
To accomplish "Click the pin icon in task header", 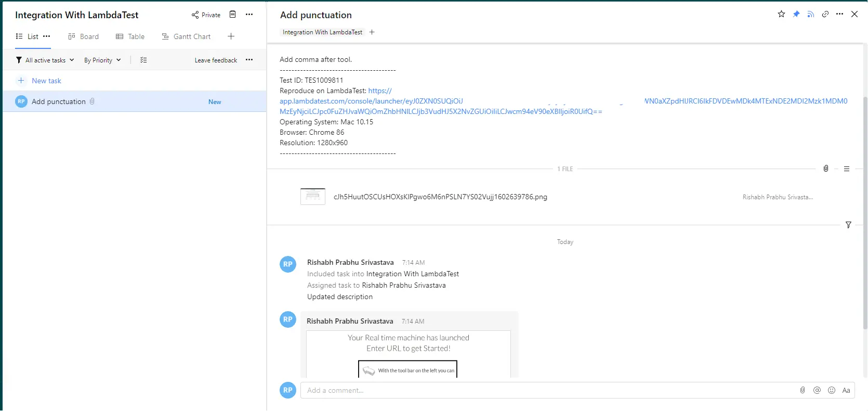I will (x=796, y=14).
